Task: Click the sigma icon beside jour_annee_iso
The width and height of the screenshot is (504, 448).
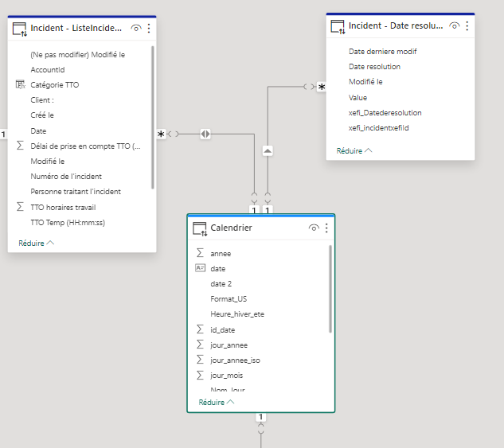Action: pos(200,360)
